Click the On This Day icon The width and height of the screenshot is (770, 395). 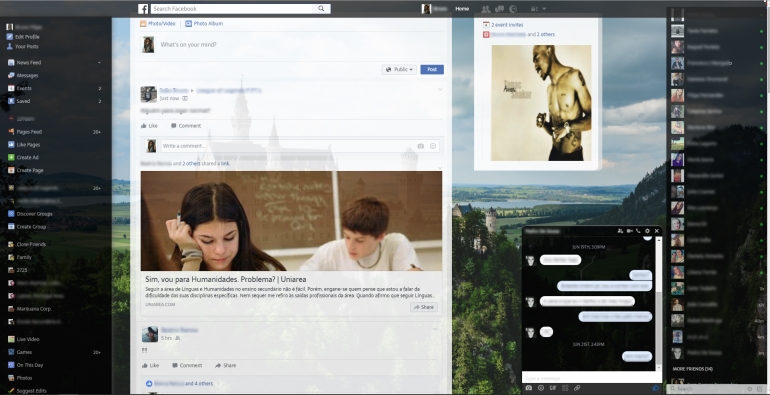tap(11, 365)
